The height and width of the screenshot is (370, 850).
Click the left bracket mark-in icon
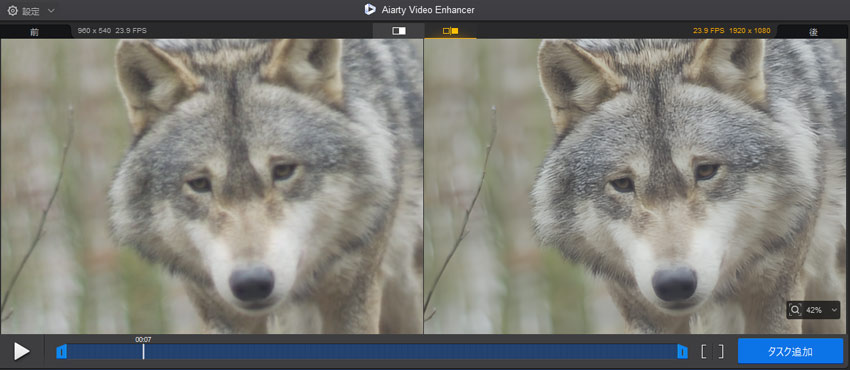click(x=704, y=352)
